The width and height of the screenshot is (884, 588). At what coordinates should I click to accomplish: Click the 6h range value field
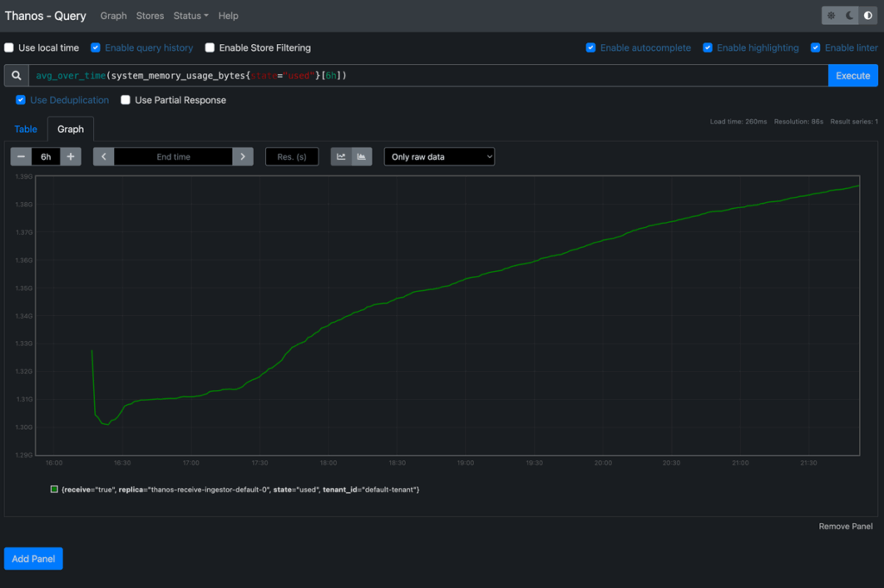[47, 157]
